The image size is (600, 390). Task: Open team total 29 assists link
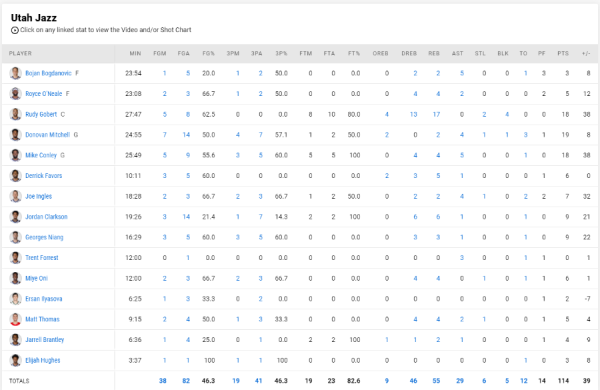[460, 381]
